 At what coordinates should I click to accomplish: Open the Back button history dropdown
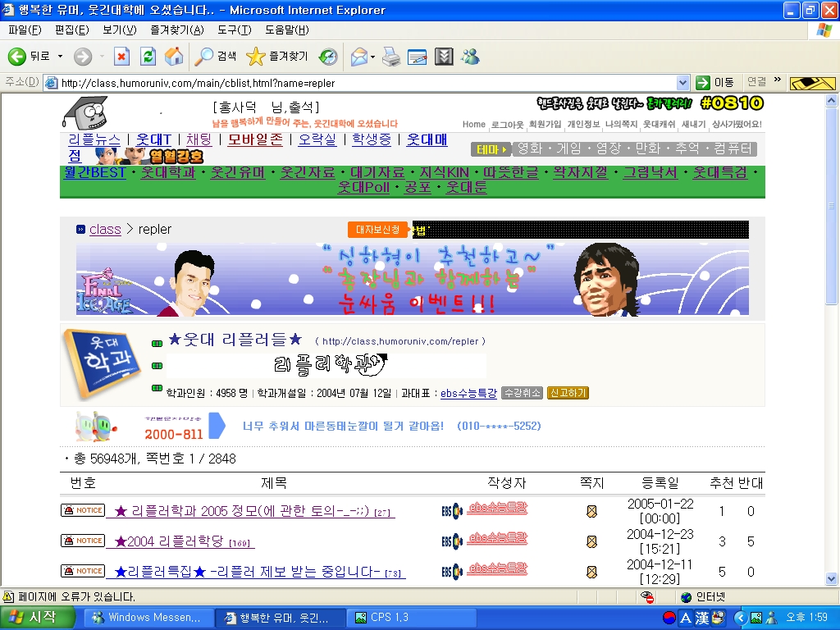coord(60,57)
